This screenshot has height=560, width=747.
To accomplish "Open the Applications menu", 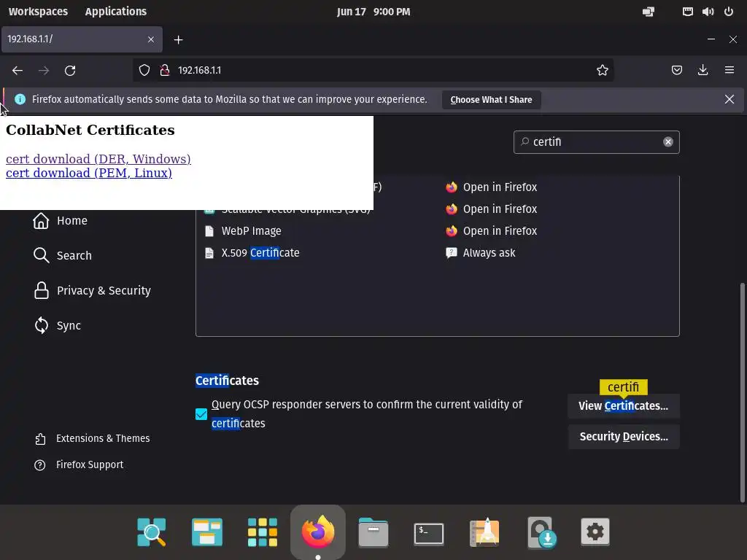I will coord(116,12).
